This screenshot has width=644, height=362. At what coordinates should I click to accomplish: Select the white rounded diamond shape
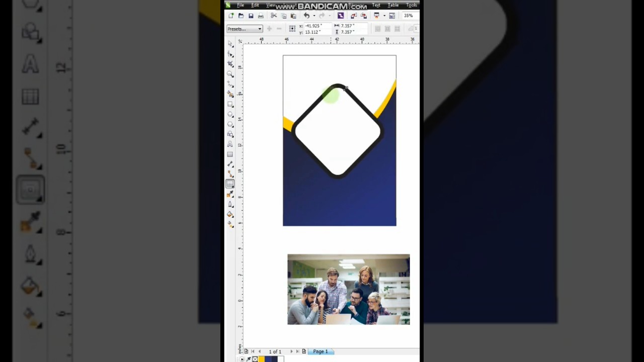(338, 132)
